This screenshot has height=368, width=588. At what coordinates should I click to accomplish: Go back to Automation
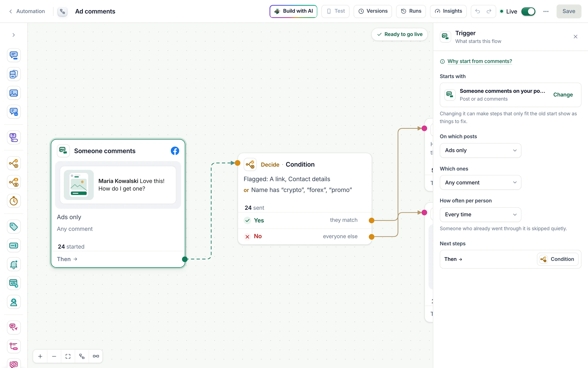[27, 11]
